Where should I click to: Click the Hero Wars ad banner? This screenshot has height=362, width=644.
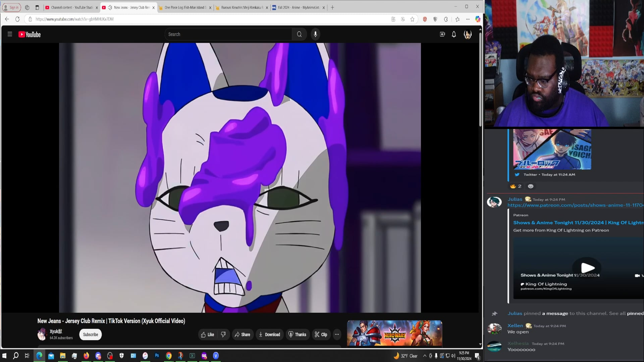tap(394, 334)
